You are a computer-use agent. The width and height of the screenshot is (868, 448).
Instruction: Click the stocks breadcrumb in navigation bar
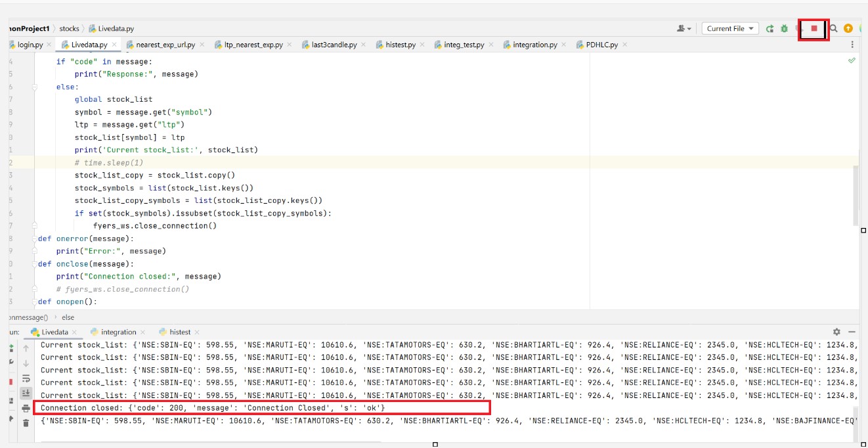[x=69, y=28]
